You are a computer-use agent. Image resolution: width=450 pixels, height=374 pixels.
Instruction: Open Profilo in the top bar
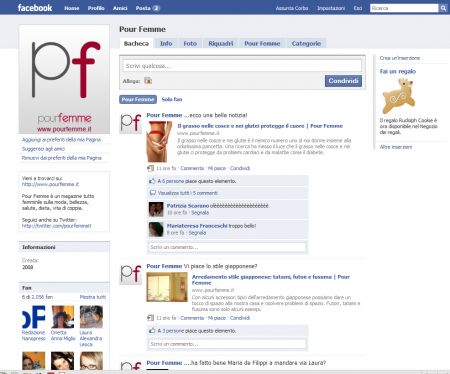pos(96,8)
